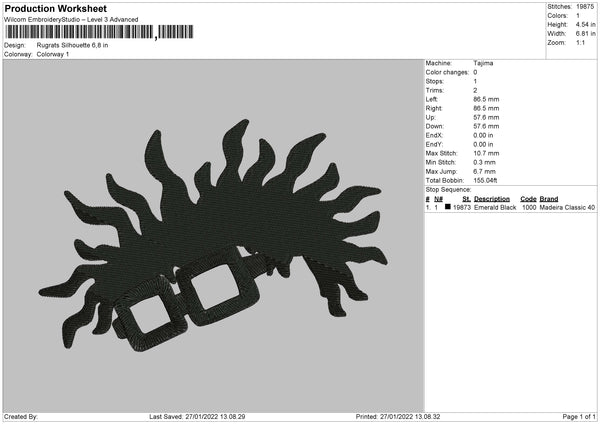
Task: Select the Machine value Tajima
Action: 483,63
